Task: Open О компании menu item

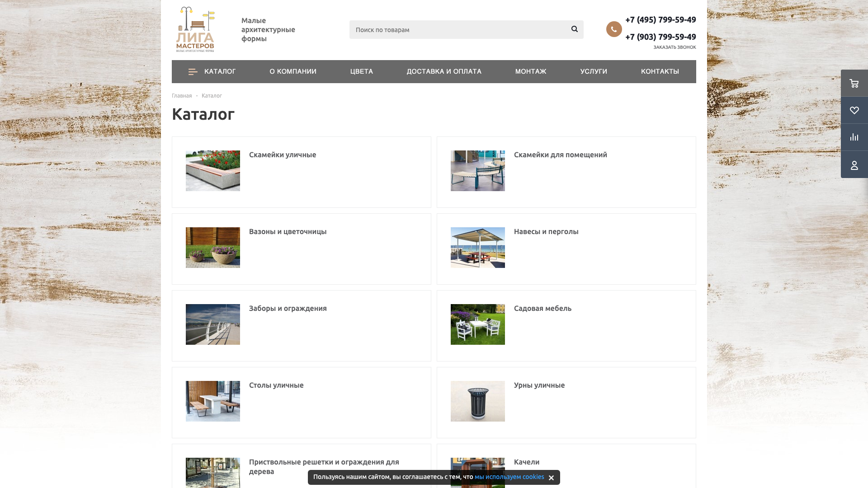Action: pos(293,71)
